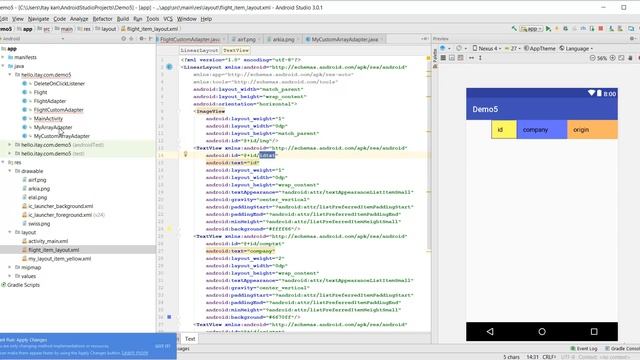Click layout breadcrumb in navigation bar

click(x=108, y=29)
